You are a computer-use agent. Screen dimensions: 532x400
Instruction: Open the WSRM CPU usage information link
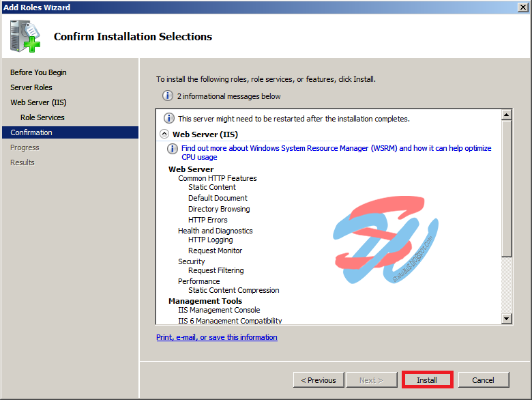click(x=336, y=152)
